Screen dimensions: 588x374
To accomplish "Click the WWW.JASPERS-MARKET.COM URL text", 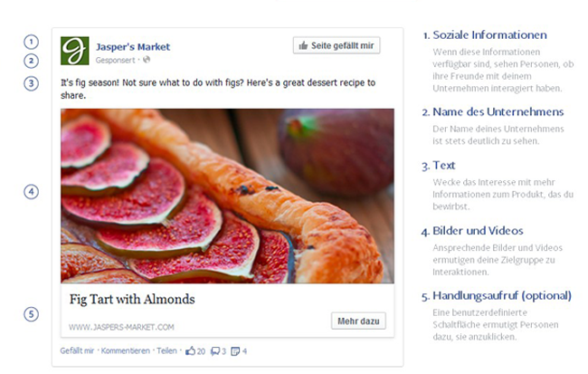I will 121,327.
